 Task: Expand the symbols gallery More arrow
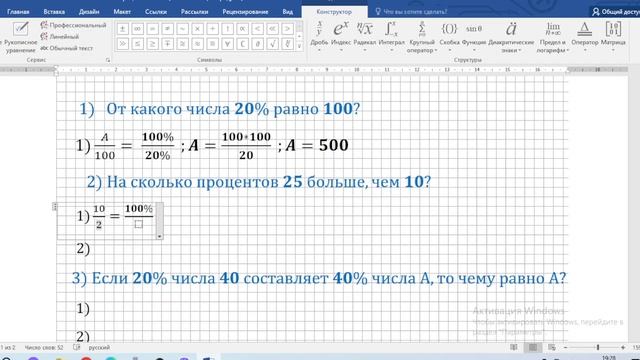coord(300,46)
